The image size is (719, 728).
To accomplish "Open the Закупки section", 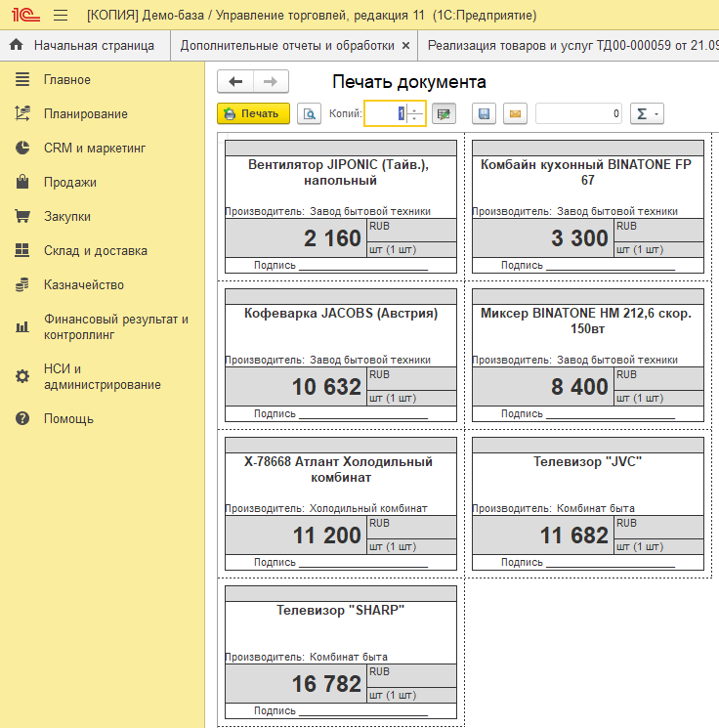I will pos(67,216).
